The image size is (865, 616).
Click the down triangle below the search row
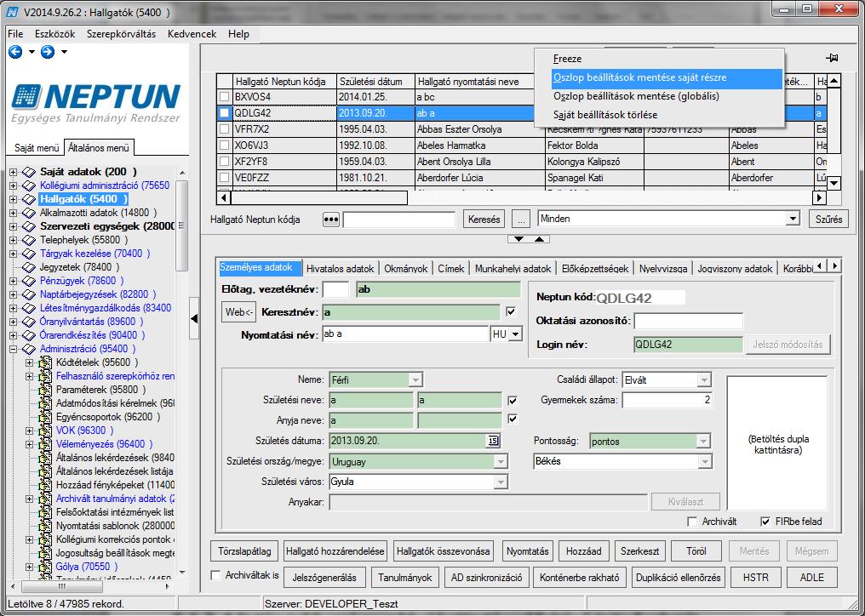pos(519,239)
